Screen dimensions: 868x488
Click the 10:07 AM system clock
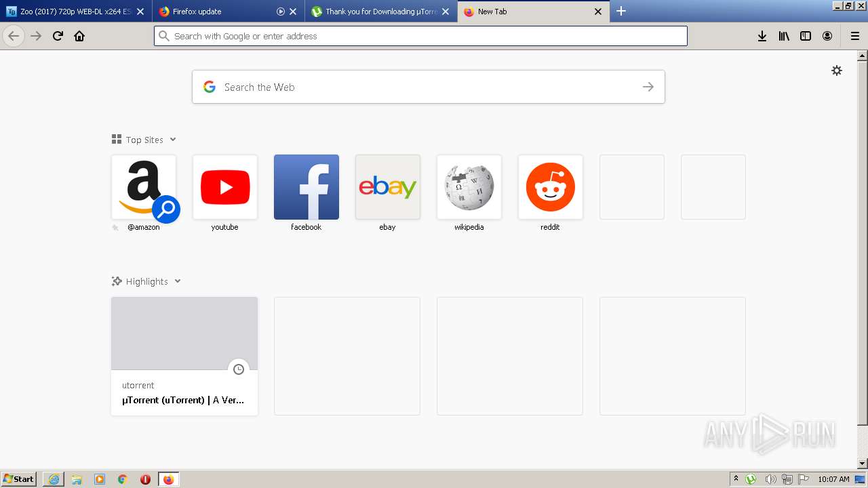point(833,479)
